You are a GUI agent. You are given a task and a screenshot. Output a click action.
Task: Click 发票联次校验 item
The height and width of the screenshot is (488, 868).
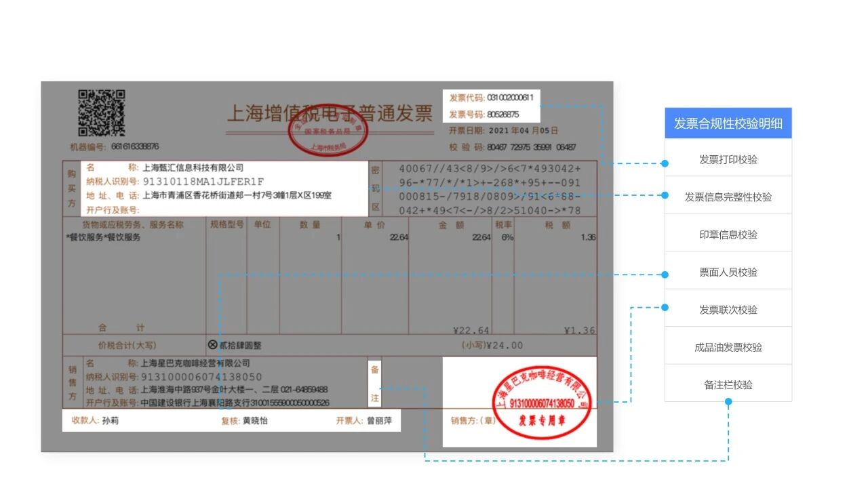click(728, 310)
